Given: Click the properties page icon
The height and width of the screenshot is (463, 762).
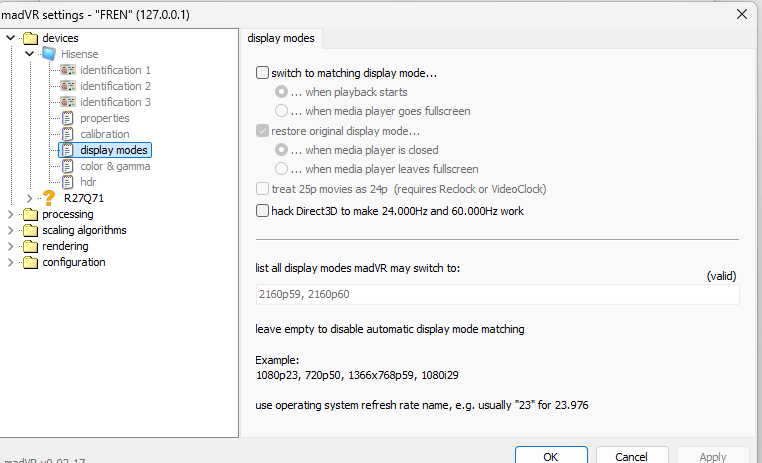Looking at the screenshot, I should pyautogui.click(x=68, y=118).
